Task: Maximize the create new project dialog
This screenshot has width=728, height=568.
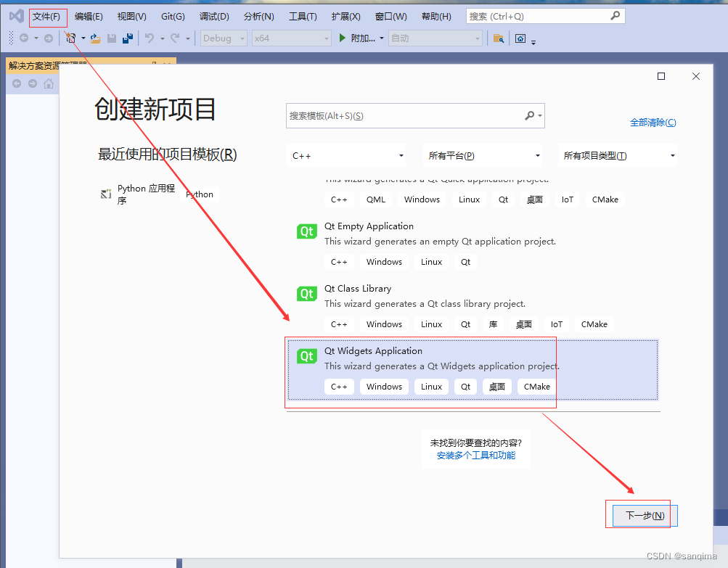Action: pos(661,76)
